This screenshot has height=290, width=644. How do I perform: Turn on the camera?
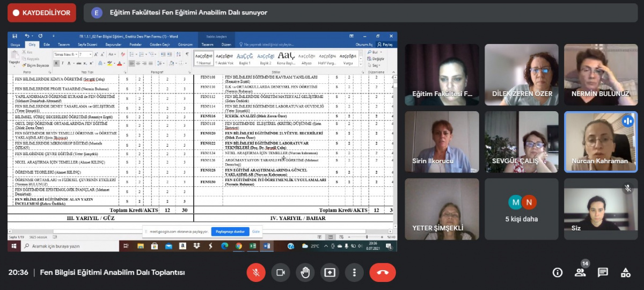click(x=280, y=272)
